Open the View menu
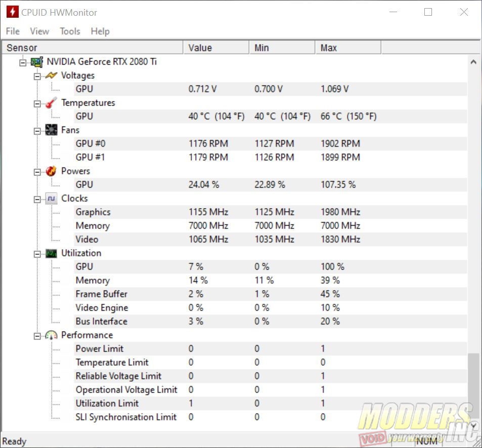 [x=39, y=31]
